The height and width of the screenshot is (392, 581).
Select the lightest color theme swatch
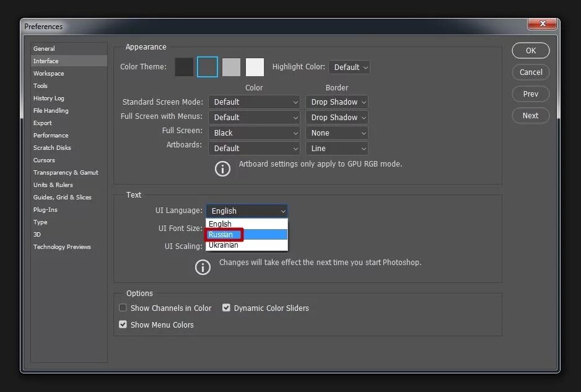pyautogui.click(x=255, y=67)
